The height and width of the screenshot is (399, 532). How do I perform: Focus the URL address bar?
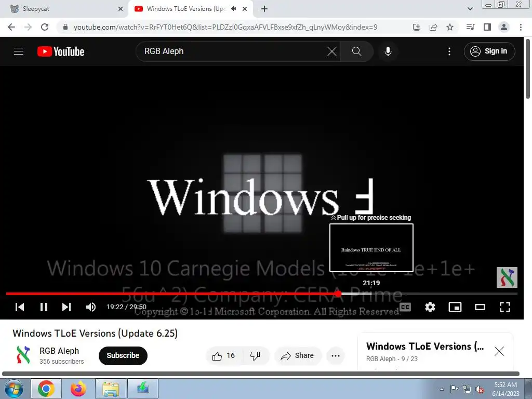tap(225, 27)
